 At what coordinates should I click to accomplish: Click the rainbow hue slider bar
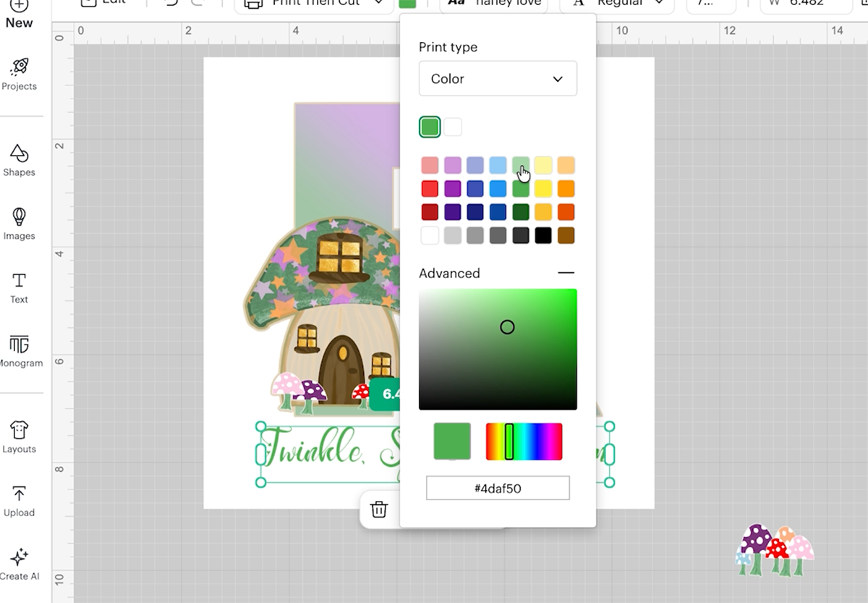tap(524, 442)
